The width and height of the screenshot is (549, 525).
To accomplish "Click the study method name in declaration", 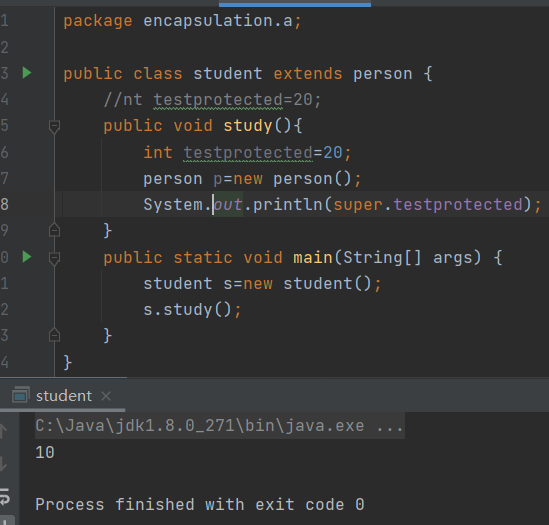I will click(248, 126).
